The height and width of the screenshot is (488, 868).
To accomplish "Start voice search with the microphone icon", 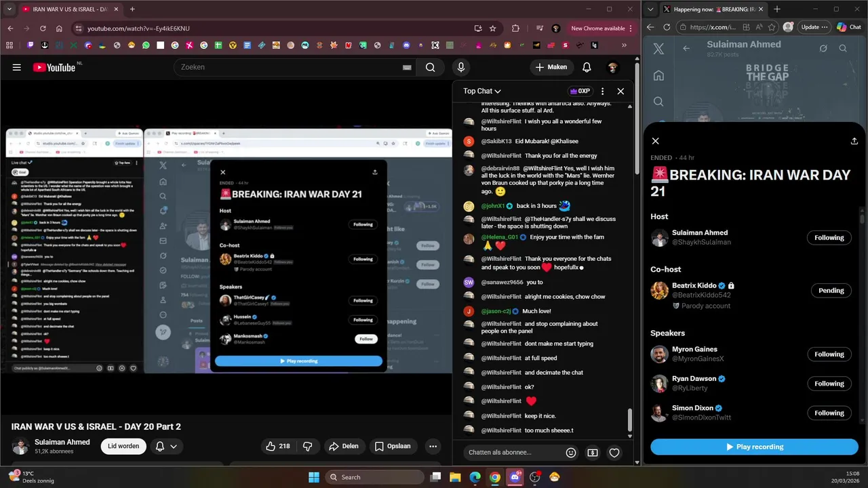I will (461, 67).
